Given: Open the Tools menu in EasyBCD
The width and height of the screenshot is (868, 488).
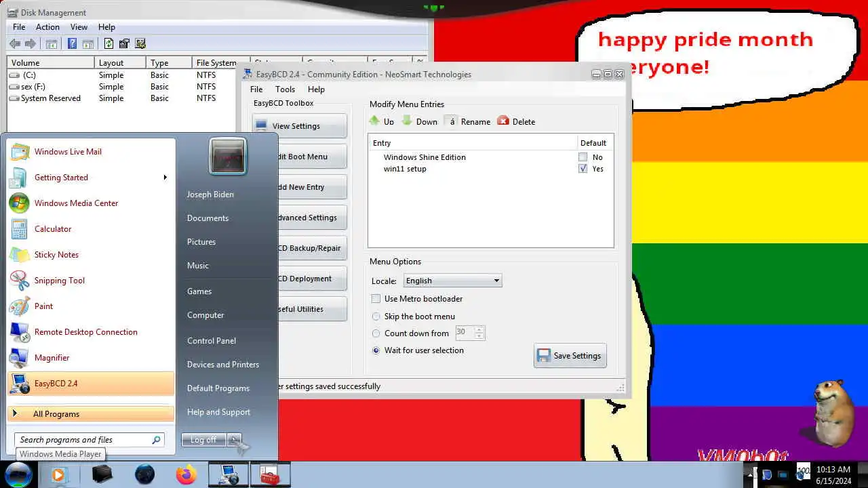Looking at the screenshot, I should point(285,89).
